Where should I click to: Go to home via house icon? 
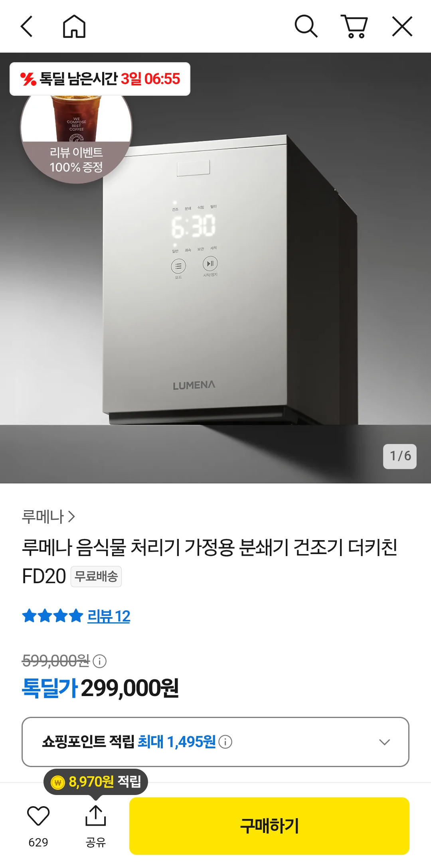click(74, 27)
